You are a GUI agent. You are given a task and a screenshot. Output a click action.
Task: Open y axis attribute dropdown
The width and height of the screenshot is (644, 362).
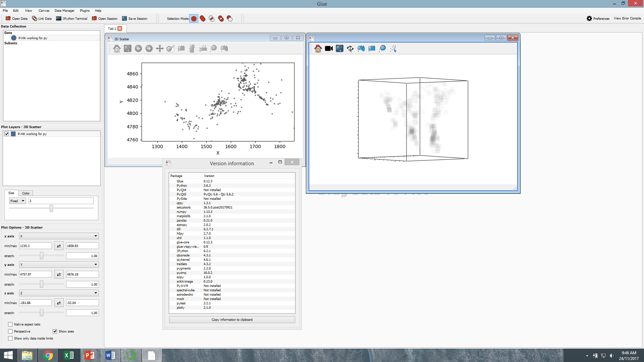tap(59, 264)
